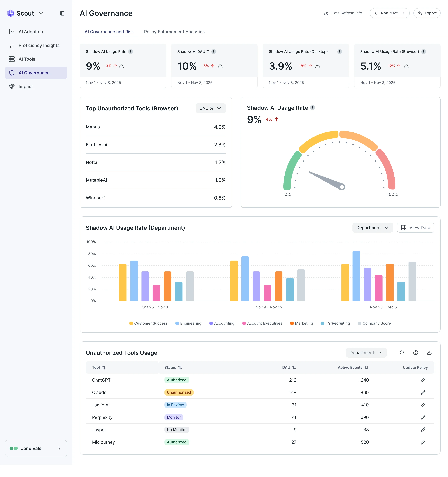This screenshot has width=448, height=477.
Task: Click the Manus row in Top Unauthorized Tools
Action: pyautogui.click(x=156, y=127)
